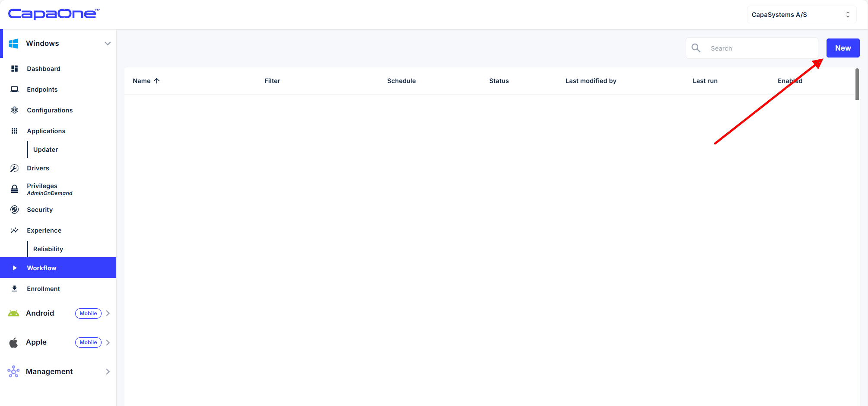Viewport: 868px width, 406px height.
Task: Open Updater under Applications
Action: (x=45, y=150)
